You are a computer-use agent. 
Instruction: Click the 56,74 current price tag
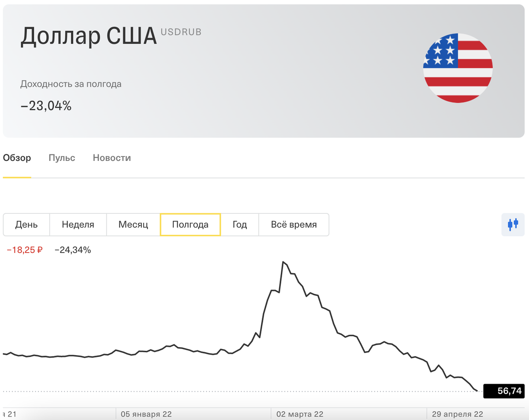(504, 391)
